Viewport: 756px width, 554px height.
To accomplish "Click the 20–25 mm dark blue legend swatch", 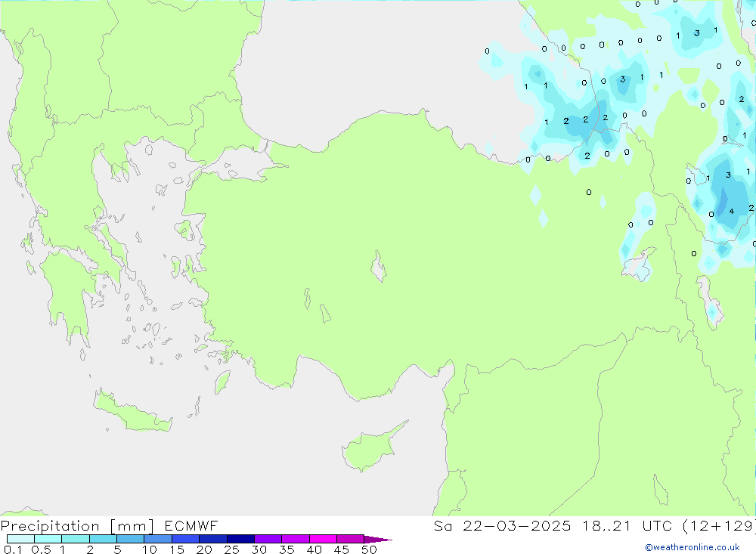I will 212,539.
